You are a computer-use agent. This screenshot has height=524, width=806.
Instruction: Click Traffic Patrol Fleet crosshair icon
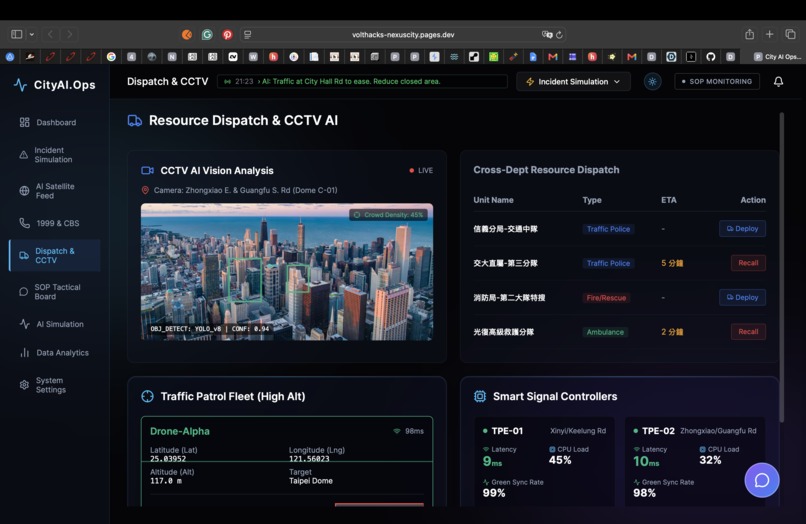tap(148, 396)
